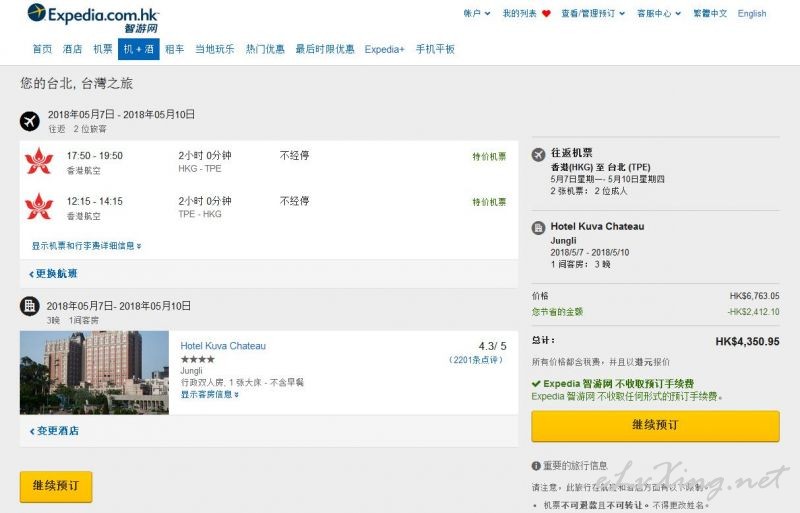
Task: Click the yellow 继续预订 button in the price summary
Action: click(x=655, y=426)
